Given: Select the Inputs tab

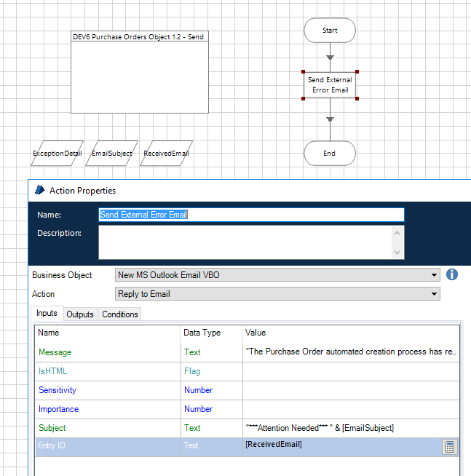Looking at the screenshot, I should coord(47,314).
